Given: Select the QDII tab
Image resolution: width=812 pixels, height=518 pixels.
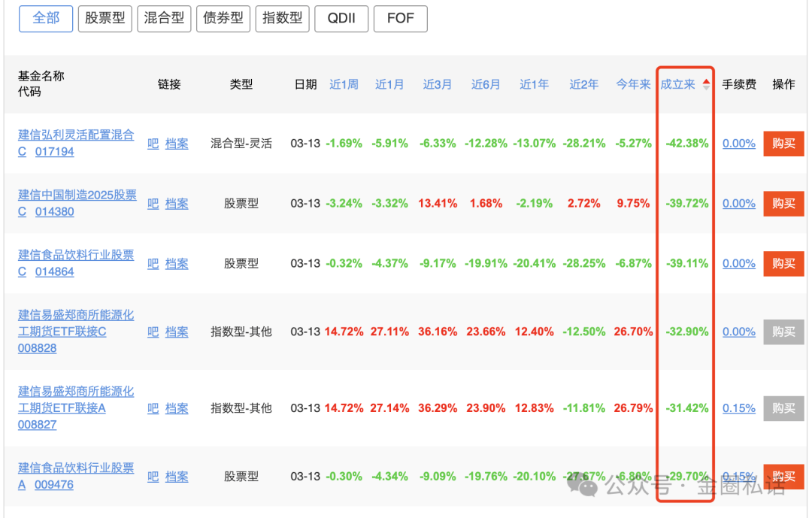Looking at the screenshot, I should (341, 18).
